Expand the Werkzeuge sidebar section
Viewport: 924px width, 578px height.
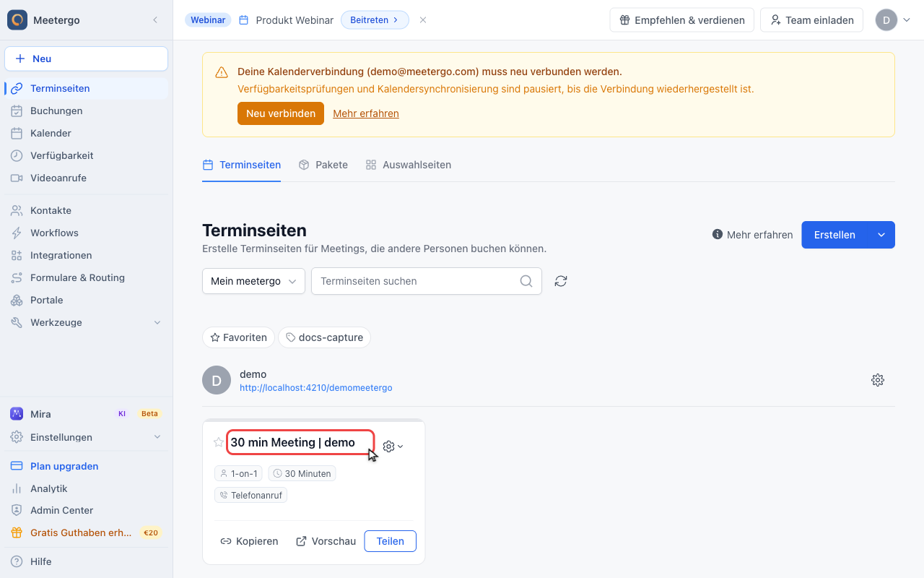pos(86,322)
